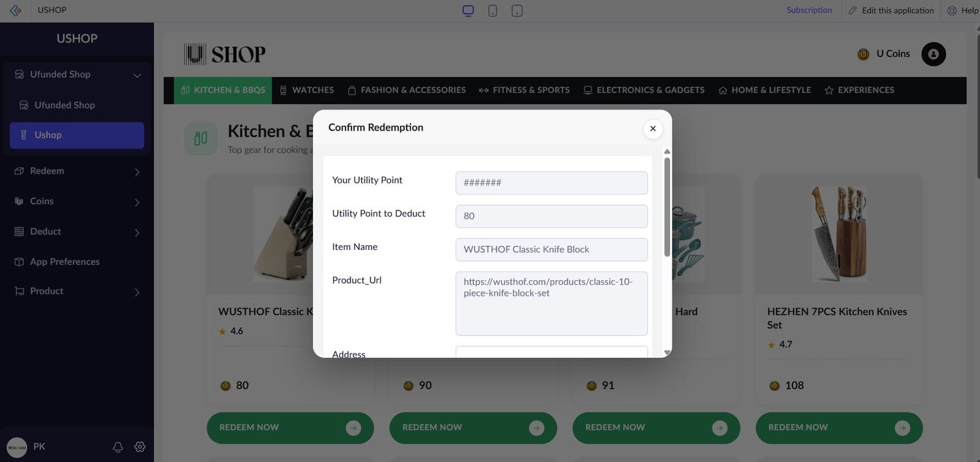The height and width of the screenshot is (462, 980).
Task: Select the Experiences tab
Action: [859, 90]
